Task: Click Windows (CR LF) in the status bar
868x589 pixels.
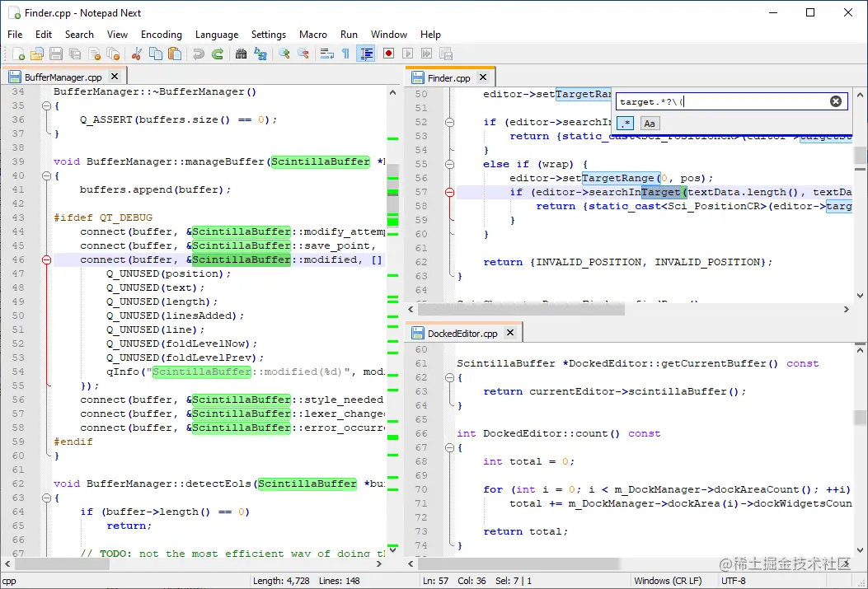Action: coord(668,581)
